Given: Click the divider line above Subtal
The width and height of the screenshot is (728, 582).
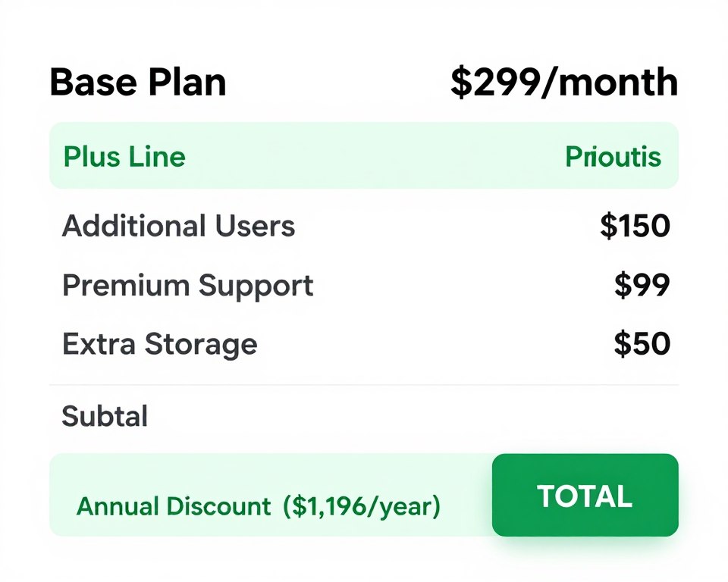Looking at the screenshot, I should 364,384.
